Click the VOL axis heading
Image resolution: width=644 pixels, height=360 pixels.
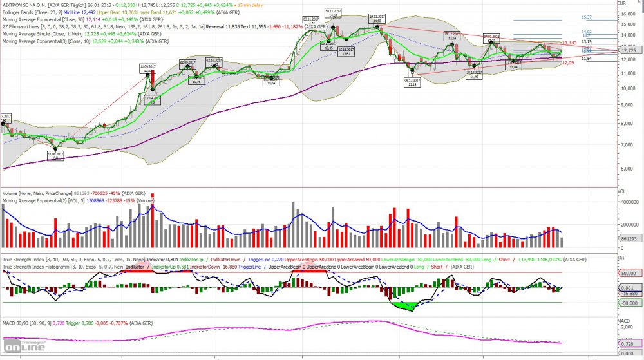(x=621, y=191)
